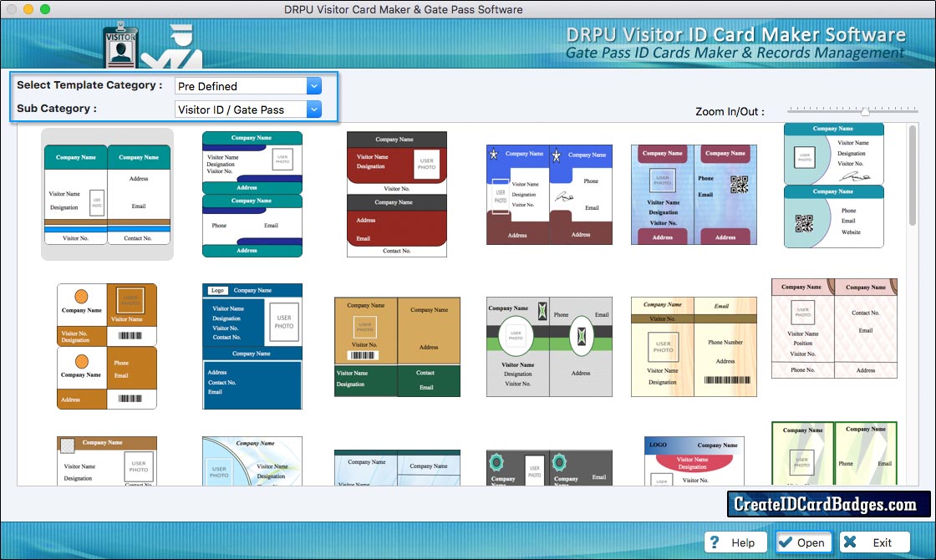Select the teal and navy wave template

pos(252,194)
